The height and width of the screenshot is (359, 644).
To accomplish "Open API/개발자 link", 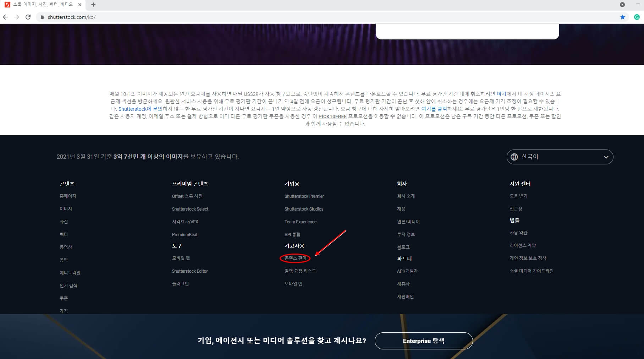I will click(407, 271).
